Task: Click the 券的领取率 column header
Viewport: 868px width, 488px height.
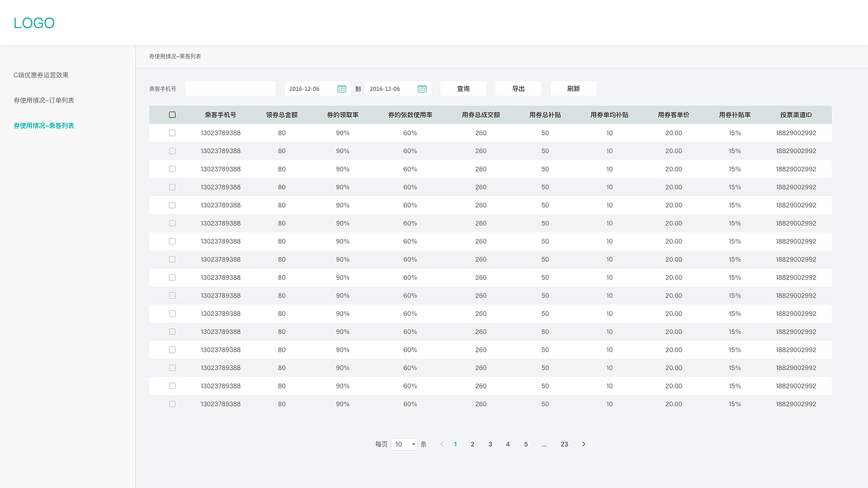Action: tap(342, 115)
